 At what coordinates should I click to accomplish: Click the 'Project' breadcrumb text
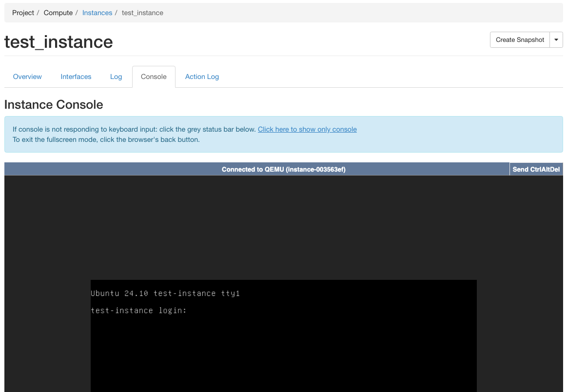[x=23, y=13]
